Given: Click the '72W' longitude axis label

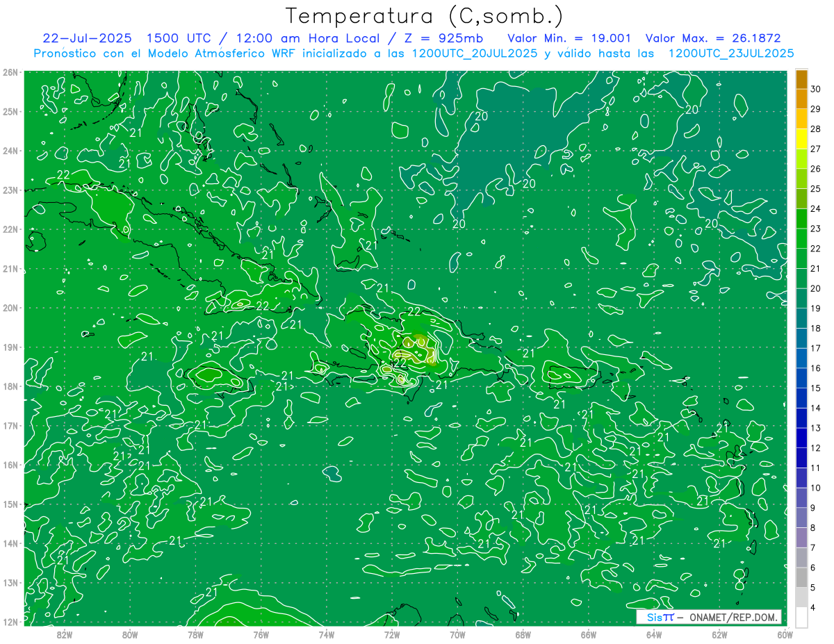Looking at the screenshot, I should click(x=392, y=634).
